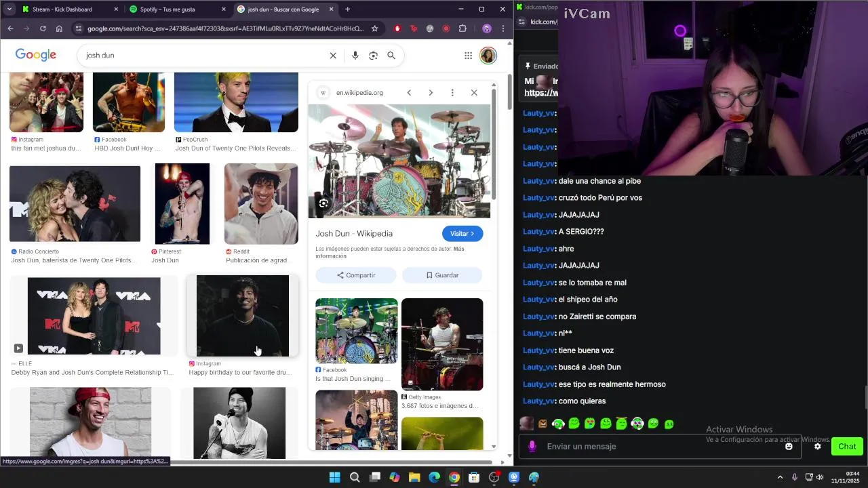Search by image with Google Lens
The width and height of the screenshot is (868, 488).
coord(373,56)
